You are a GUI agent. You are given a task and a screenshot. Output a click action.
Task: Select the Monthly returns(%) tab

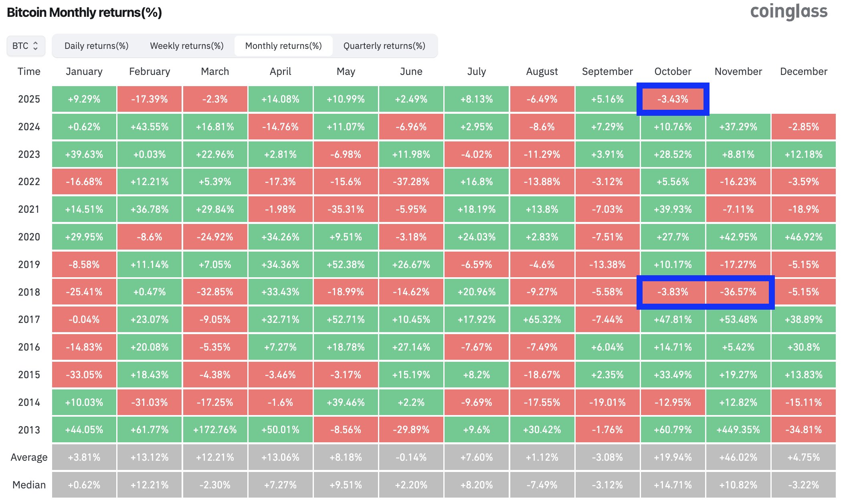coord(283,46)
